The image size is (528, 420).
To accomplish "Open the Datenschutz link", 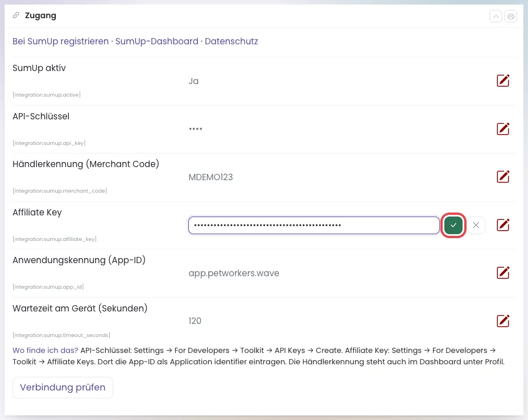I will point(232,41).
